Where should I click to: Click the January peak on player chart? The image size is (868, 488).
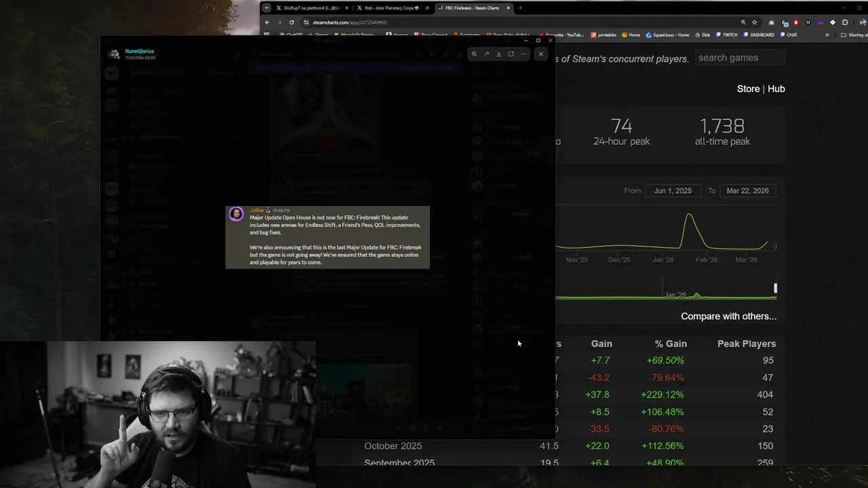coord(690,216)
